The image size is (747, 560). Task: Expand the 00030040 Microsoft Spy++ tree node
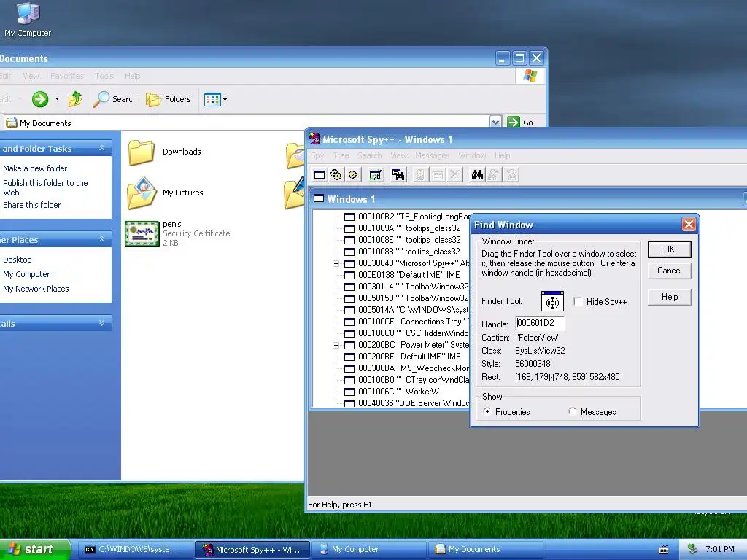coord(336,263)
